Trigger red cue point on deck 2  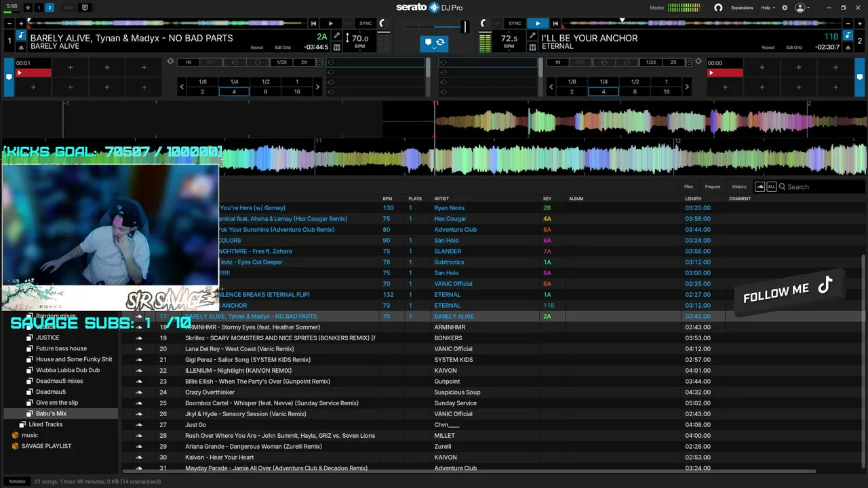point(725,73)
